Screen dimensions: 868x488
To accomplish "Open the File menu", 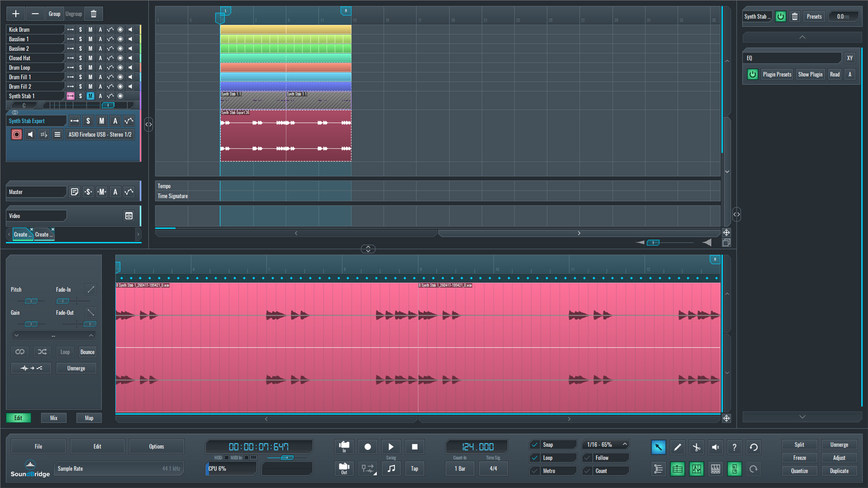I will (38, 446).
